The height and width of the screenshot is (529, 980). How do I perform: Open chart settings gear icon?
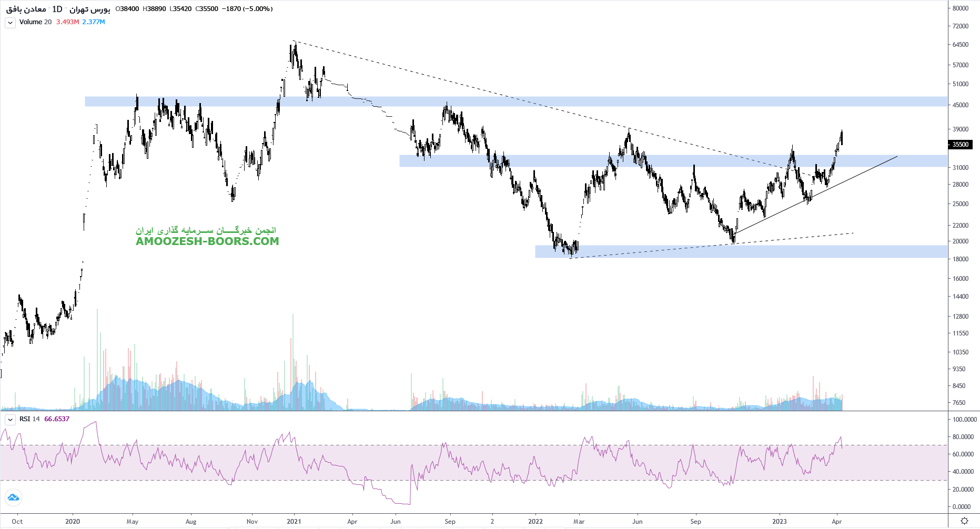pos(964,521)
